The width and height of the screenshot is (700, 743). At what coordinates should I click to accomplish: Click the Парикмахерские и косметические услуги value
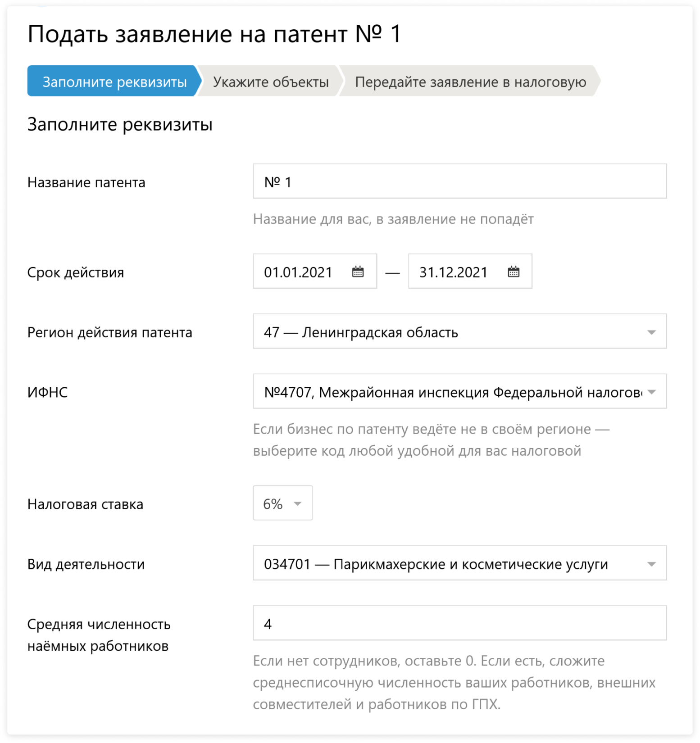coord(470,564)
